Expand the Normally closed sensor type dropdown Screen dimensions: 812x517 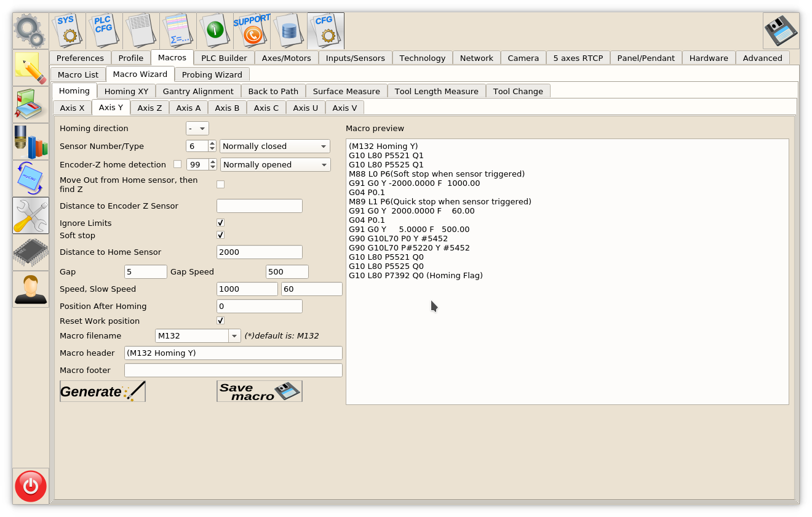(274, 146)
